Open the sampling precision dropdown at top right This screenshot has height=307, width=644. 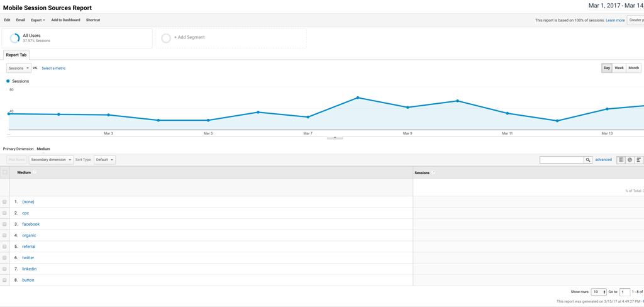[x=636, y=20]
